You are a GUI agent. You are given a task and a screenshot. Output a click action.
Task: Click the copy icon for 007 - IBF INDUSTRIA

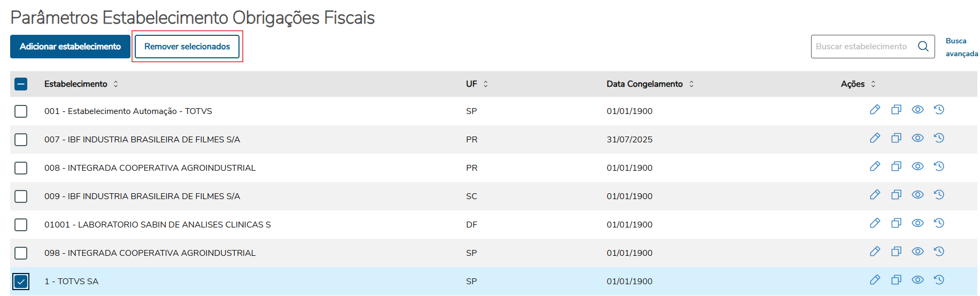tap(896, 138)
